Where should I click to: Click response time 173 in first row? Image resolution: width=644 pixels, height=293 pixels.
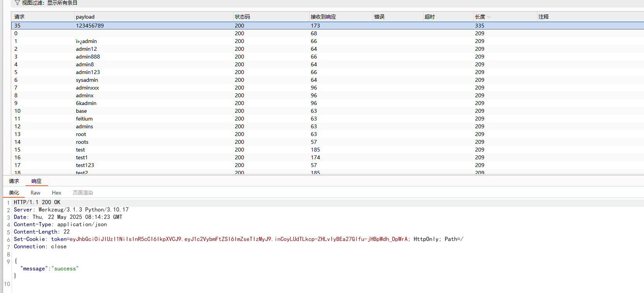point(315,26)
